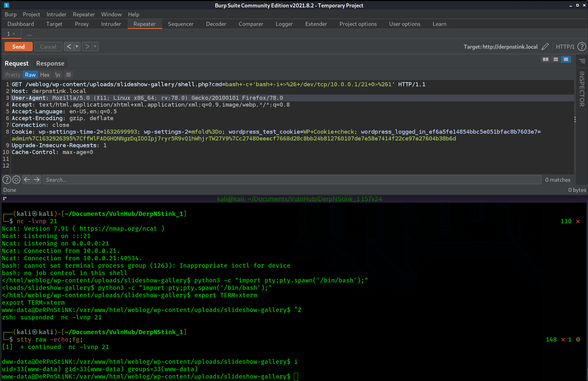
Task: Focus the Search input field
Action: [x=292, y=180]
